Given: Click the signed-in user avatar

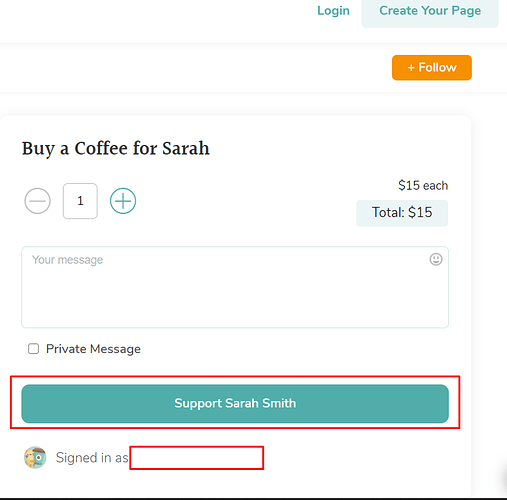Looking at the screenshot, I should tap(35, 457).
